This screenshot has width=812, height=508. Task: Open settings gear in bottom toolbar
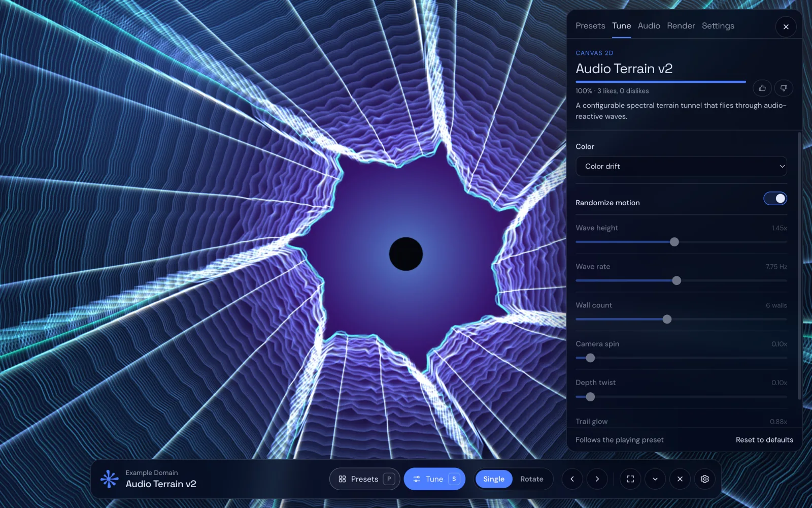pyautogui.click(x=705, y=479)
